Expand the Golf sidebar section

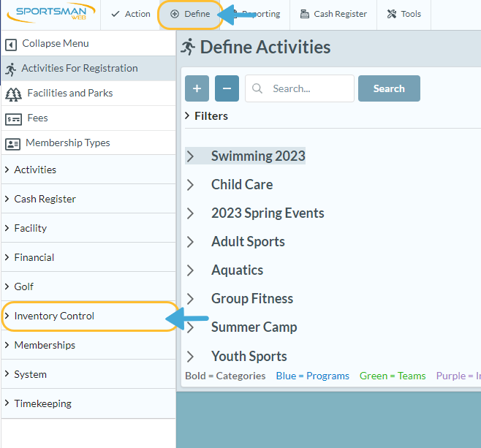tap(23, 286)
